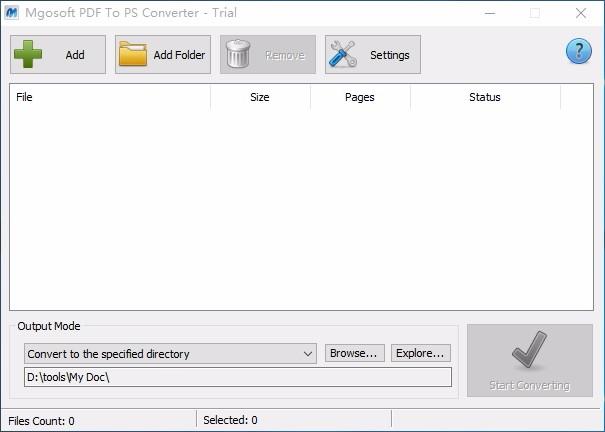Click the green plus Add button

tap(58, 54)
